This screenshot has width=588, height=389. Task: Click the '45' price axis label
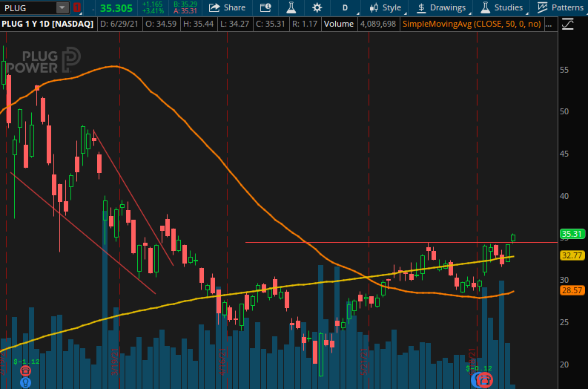tap(564, 154)
